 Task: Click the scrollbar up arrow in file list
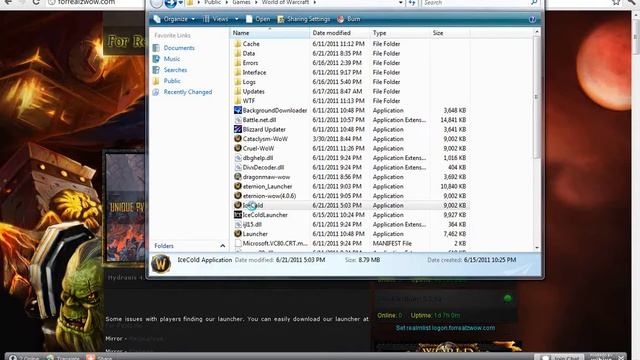point(537,32)
